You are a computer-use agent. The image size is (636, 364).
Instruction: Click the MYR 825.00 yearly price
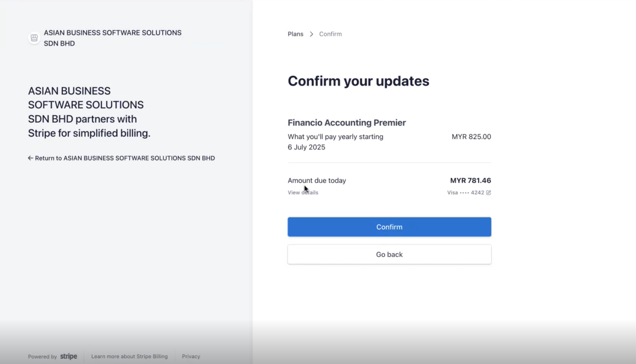pyautogui.click(x=471, y=137)
